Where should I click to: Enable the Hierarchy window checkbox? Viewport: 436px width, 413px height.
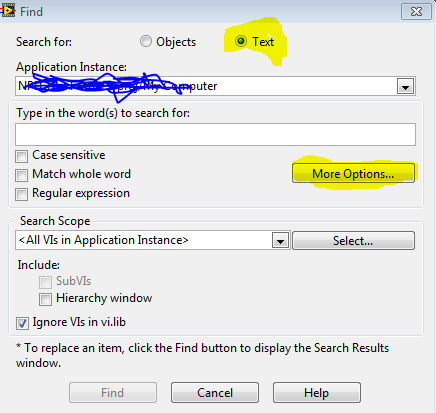point(45,299)
